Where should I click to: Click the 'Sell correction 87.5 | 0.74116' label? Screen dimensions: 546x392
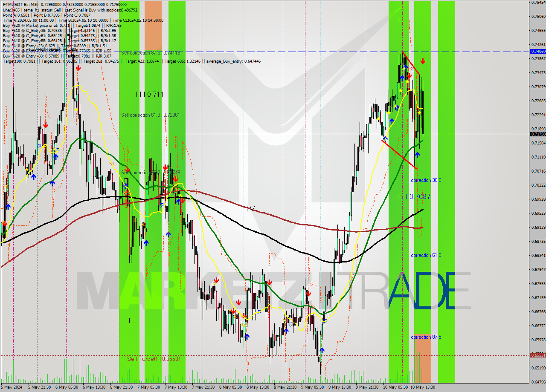tap(151, 53)
